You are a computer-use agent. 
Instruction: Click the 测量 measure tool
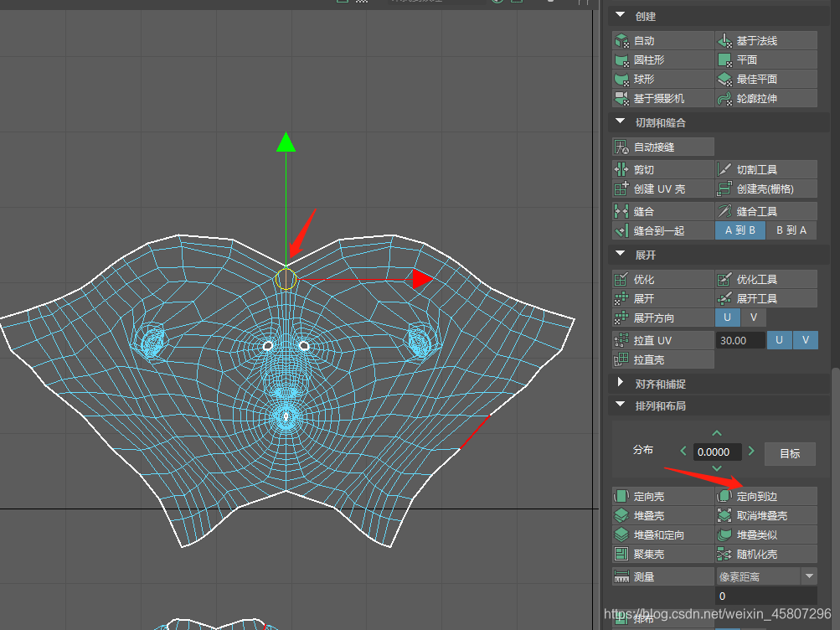point(663,577)
